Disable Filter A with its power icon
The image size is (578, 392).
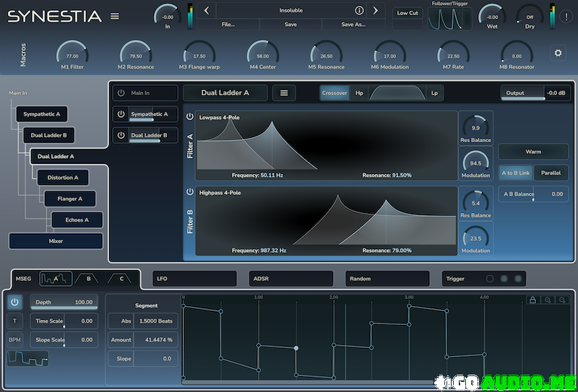(190, 117)
